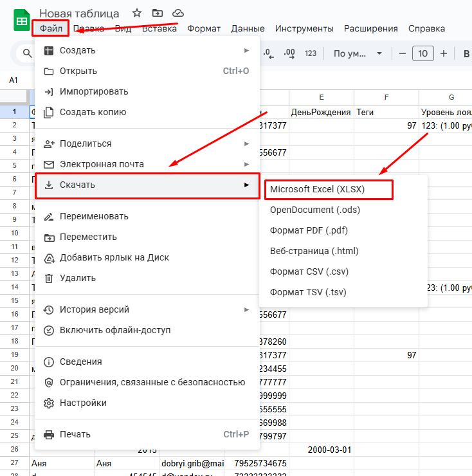Open Settings with the gear icon
This screenshot has width=472, height=476.
pos(82,403)
